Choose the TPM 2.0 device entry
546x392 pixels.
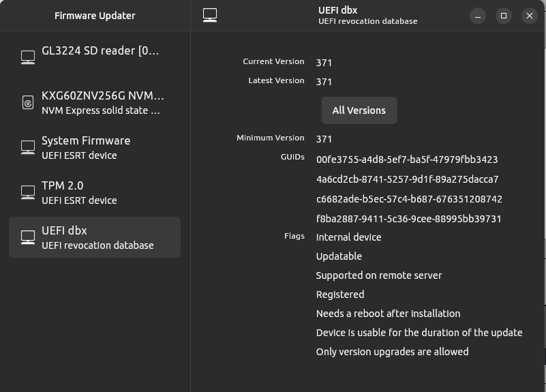[95, 192]
